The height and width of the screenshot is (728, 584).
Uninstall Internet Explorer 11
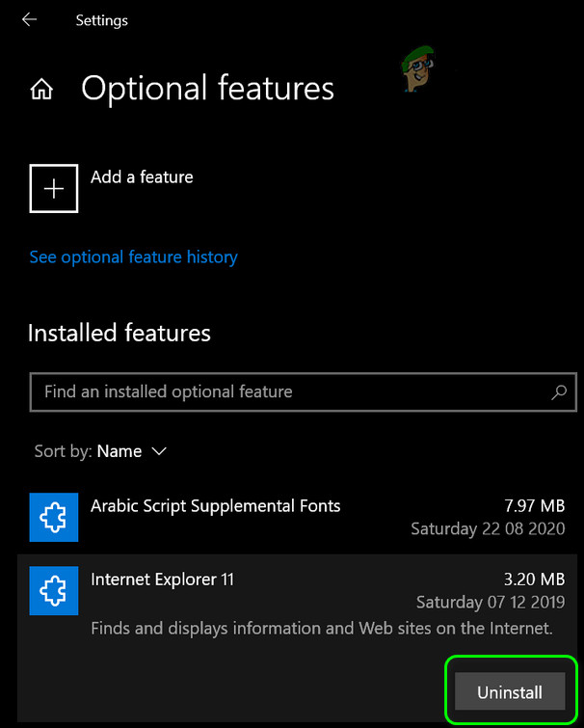click(x=509, y=692)
